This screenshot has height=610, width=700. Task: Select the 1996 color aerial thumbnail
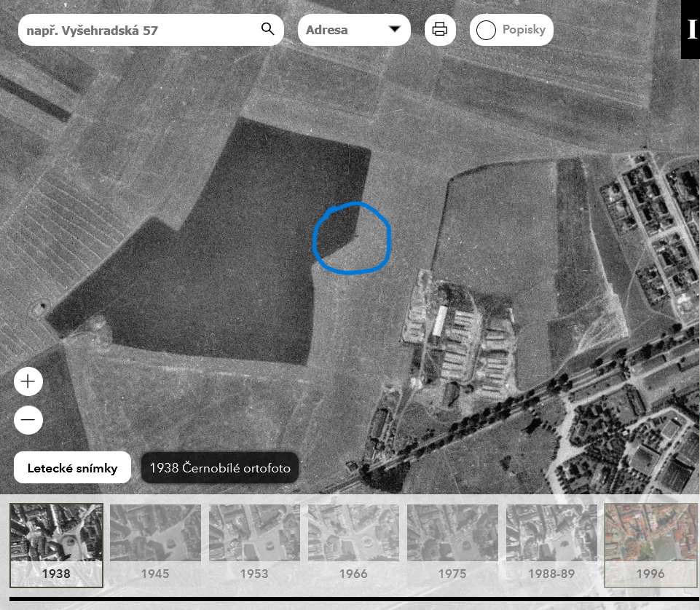650,544
